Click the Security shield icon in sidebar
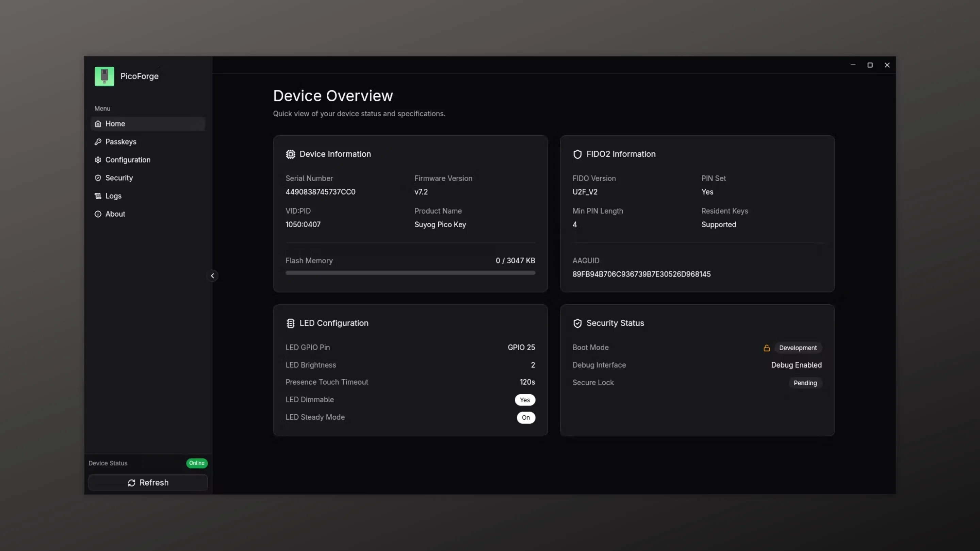The image size is (980, 551). click(x=98, y=178)
